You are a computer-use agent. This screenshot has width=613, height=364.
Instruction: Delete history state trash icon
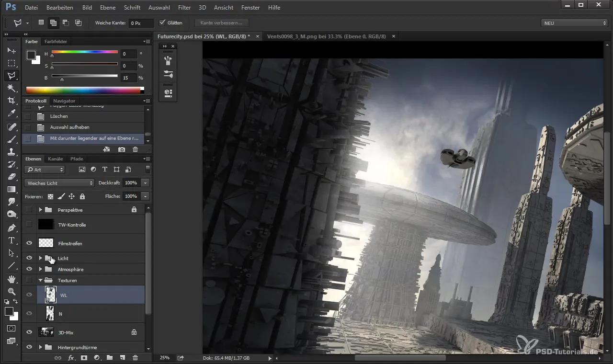(x=136, y=150)
